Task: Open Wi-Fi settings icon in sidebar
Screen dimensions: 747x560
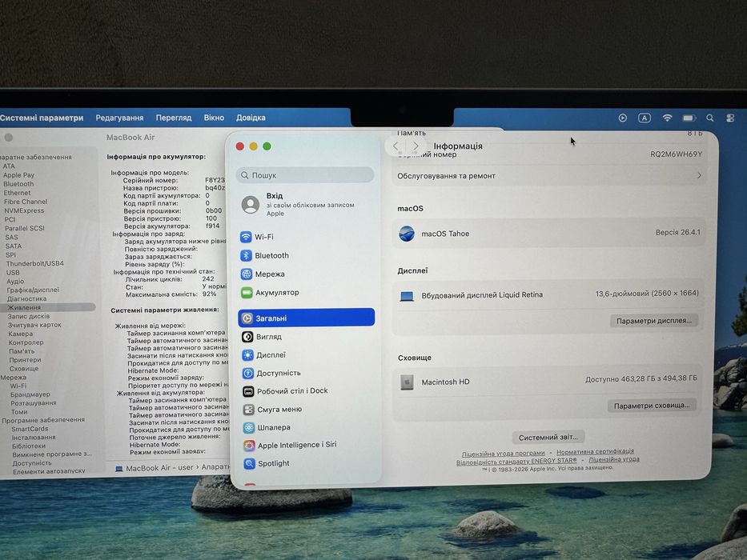Action: click(246, 237)
